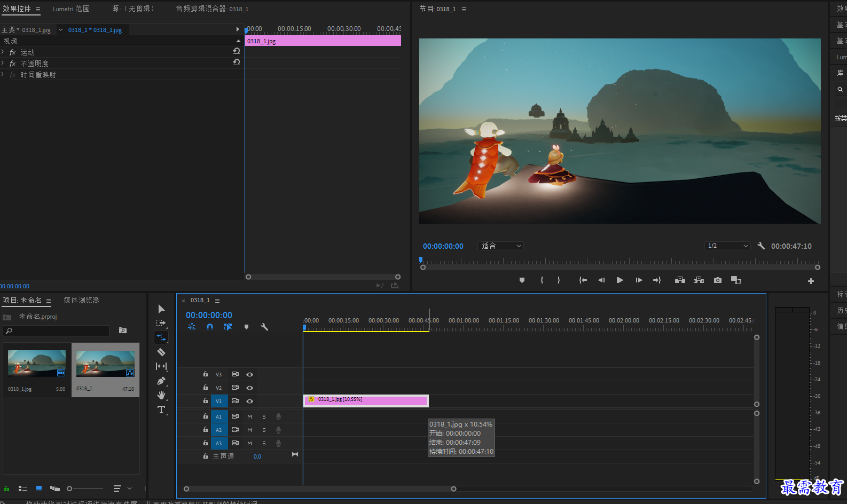Click Mark Out bracket button
Viewport: 847px width, 504px height.
click(559, 280)
